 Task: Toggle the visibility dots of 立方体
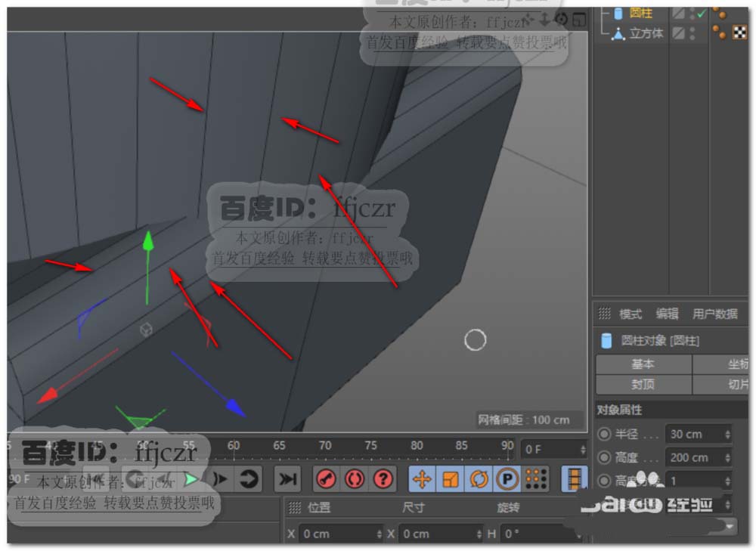point(692,33)
